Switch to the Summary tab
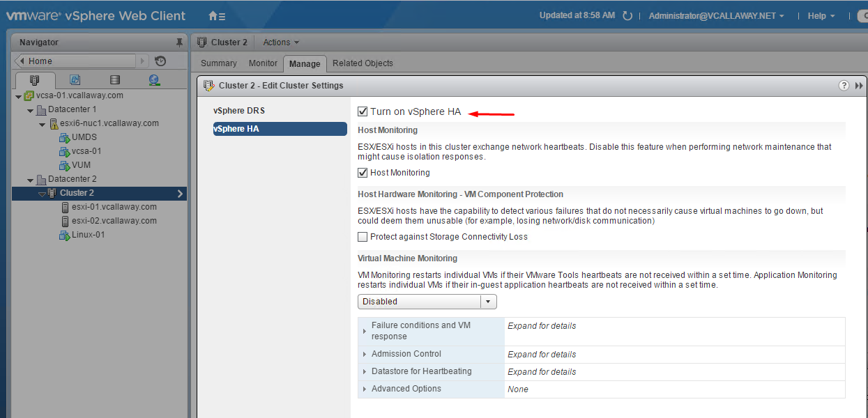This screenshot has height=418, width=868. click(219, 63)
